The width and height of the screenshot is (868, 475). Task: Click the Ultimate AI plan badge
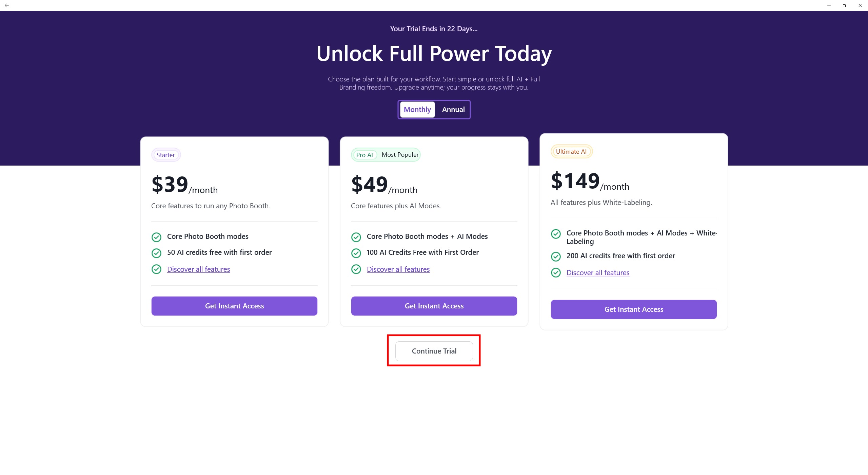[571, 152]
